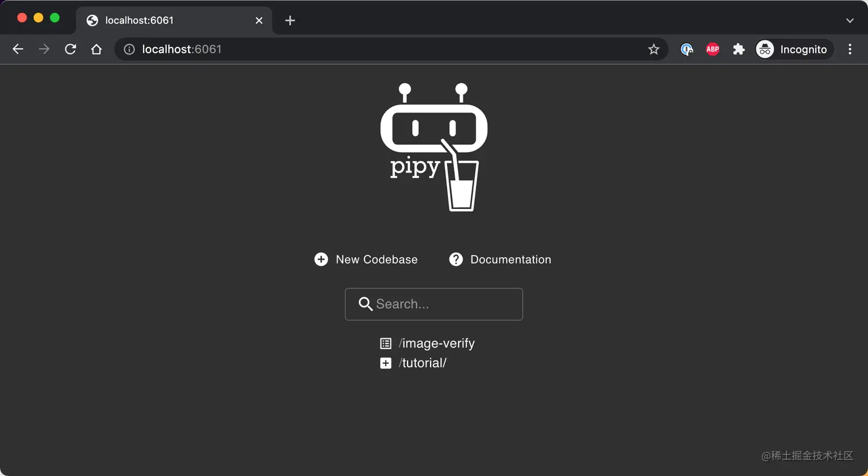This screenshot has width=868, height=476.
Task: Open the ABP Adblock Plus extension
Action: point(712,49)
